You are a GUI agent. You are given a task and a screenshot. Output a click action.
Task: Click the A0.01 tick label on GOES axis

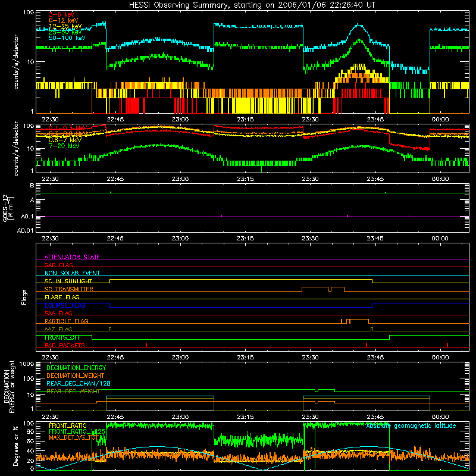(x=25, y=230)
